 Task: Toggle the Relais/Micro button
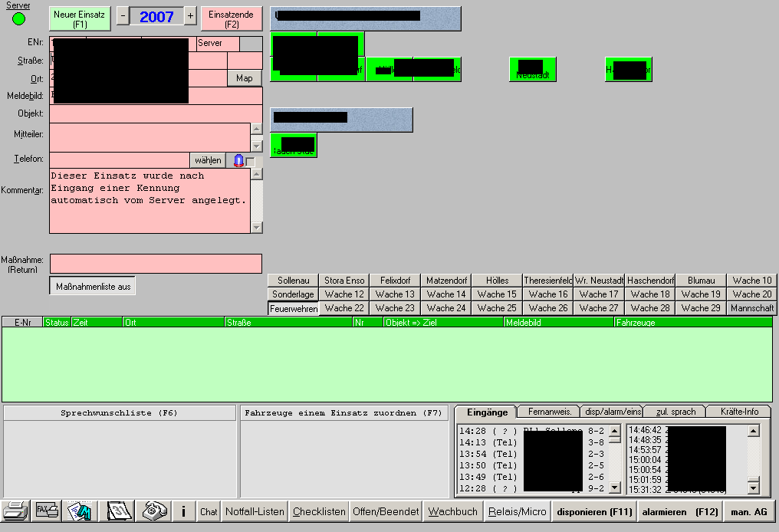[517, 511]
